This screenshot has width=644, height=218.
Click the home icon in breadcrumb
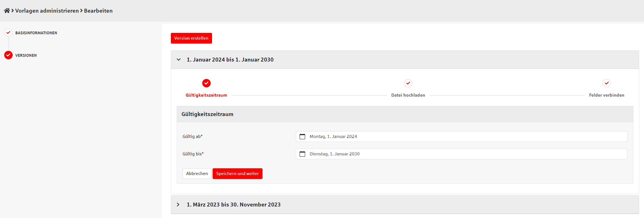pos(7,11)
